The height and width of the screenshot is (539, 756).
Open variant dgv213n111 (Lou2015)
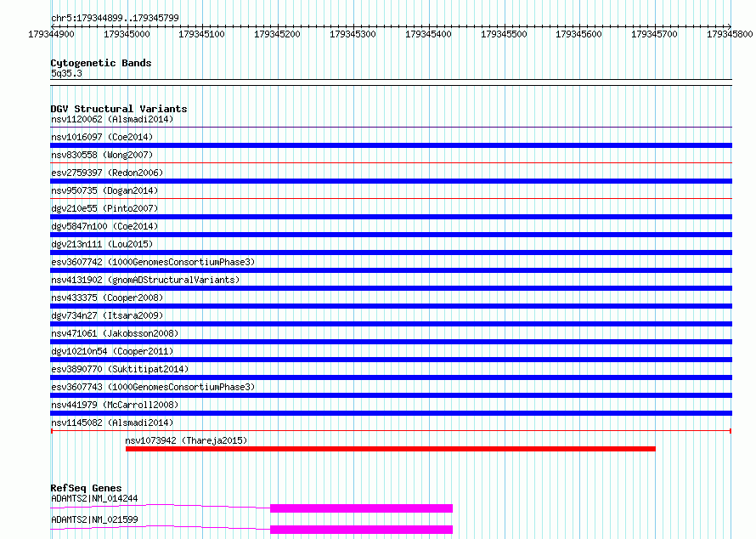[102, 244]
